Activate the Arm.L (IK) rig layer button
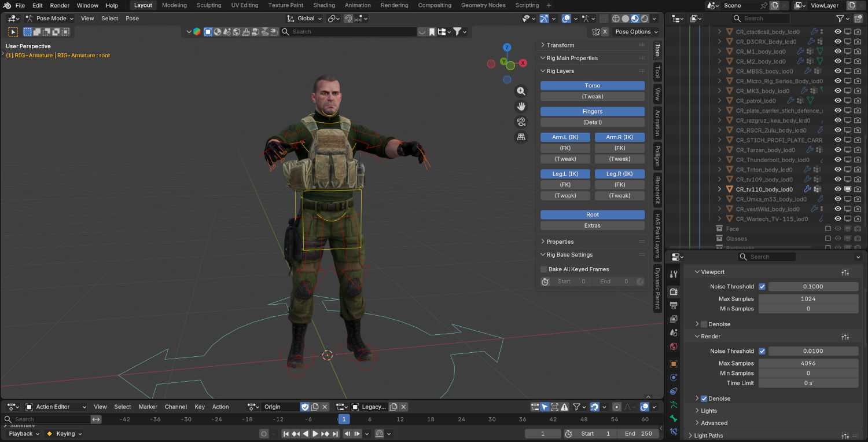 pos(565,137)
